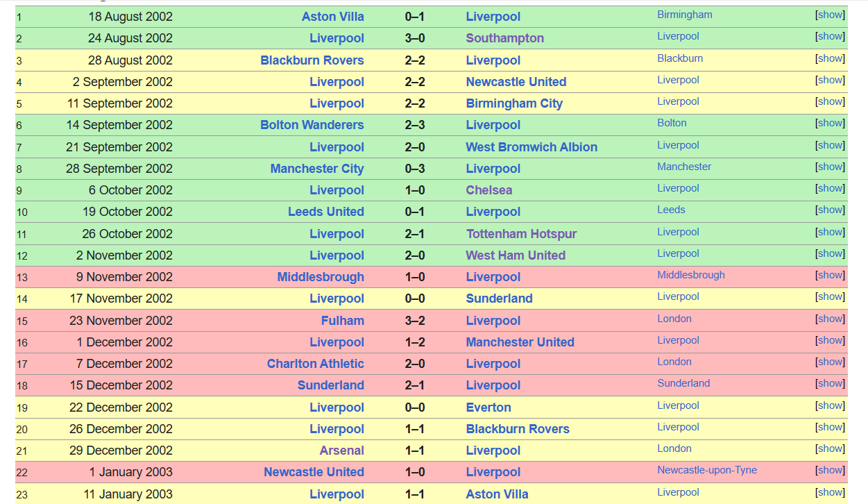Go to the Manchester City team page

[317, 169]
